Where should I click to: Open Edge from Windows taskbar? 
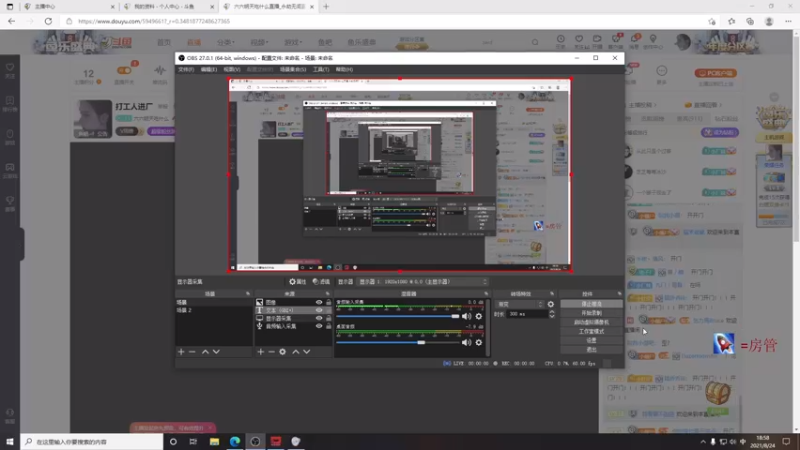pyautogui.click(x=235, y=441)
